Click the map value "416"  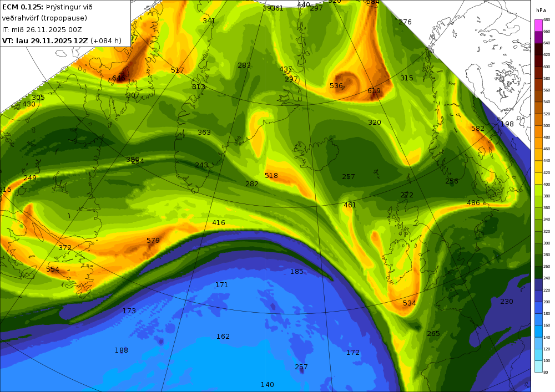(x=218, y=223)
